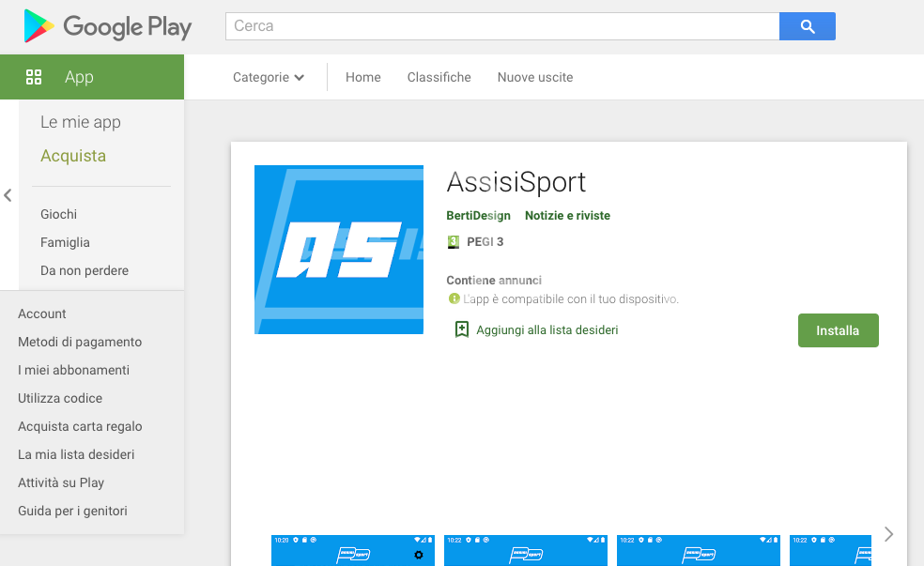Click the Google Play logo
Screen dimensions: 924x566
(107, 27)
